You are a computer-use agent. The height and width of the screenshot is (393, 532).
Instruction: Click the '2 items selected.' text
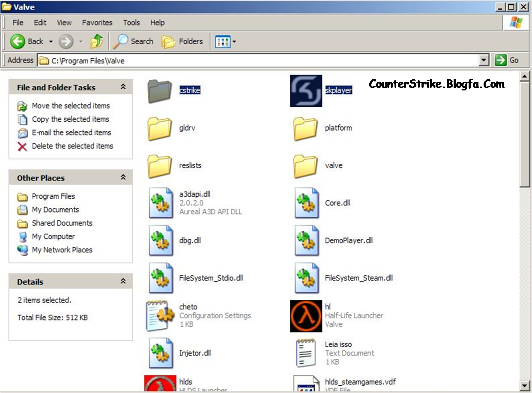point(45,300)
